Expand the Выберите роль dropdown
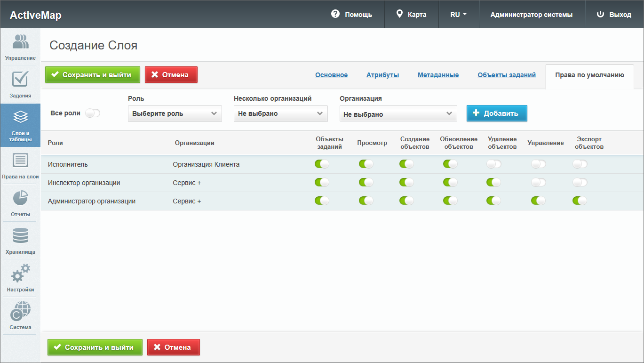The width and height of the screenshot is (644, 363). [x=175, y=113]
